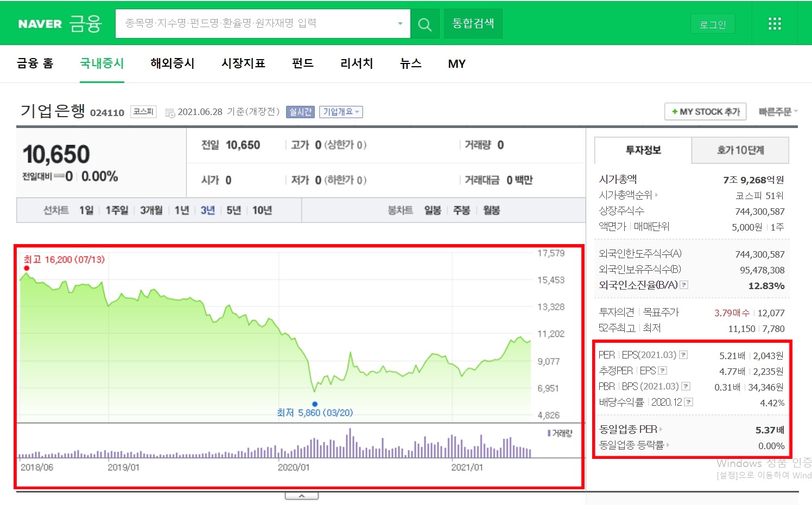This screenshot has width=812, height=505.
Task: Click the 동일업종 PER value 5.37배
Action: (770, 430)
